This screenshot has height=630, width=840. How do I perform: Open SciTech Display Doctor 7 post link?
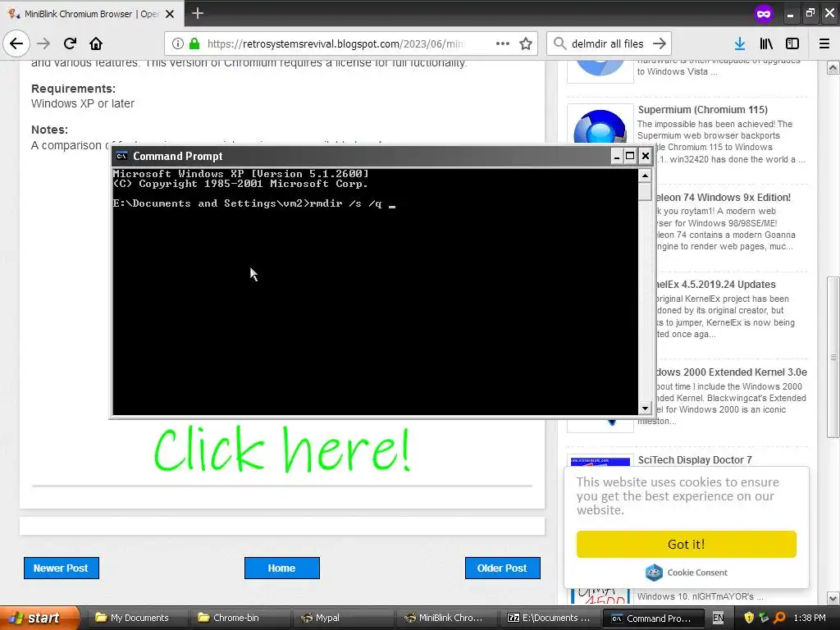pyautogui.click(x=695, y=459)
